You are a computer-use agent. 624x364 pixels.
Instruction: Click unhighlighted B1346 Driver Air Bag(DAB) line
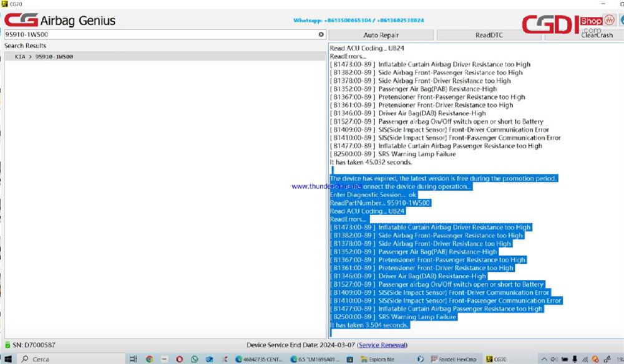click(408, 113)
